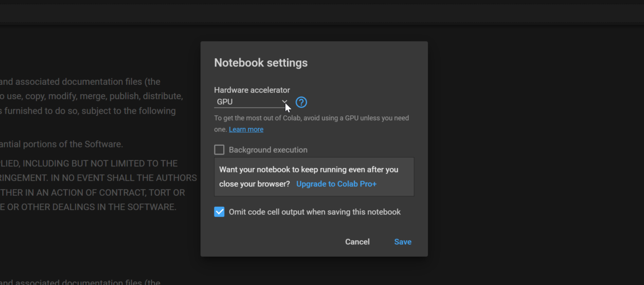Screen dimensions: 644x285
Task: Click the 'Want your notebook to keep running' text
Action: (x=308, y=170)
